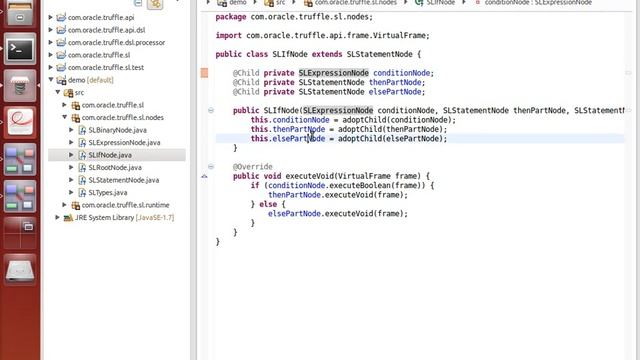640x360 pixels.
Task: Click the '@Override' annotation
Action: (x=253, y=167)
